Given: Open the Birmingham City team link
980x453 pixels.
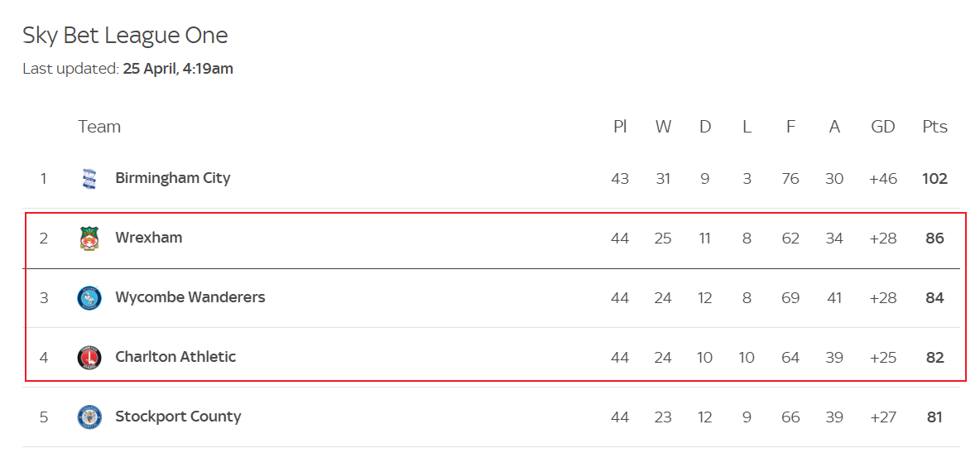Looking at the screenshot, I should coord(173,178).
